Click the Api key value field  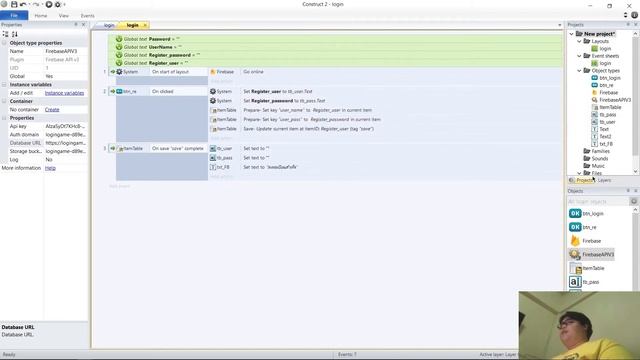click(x=66, y=127)
